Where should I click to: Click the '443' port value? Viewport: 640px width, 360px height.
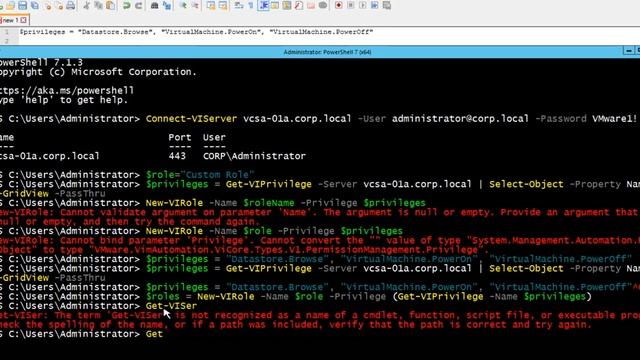coord(177,156)
